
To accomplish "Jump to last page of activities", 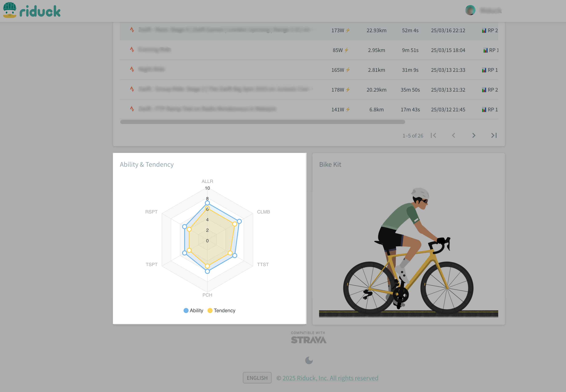I will [494, 135].
